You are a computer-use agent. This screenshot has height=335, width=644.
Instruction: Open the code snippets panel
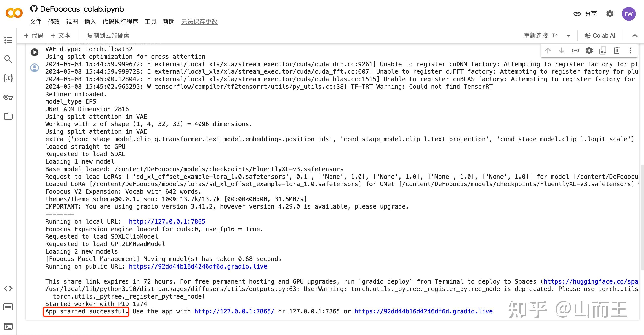(8, 288)
